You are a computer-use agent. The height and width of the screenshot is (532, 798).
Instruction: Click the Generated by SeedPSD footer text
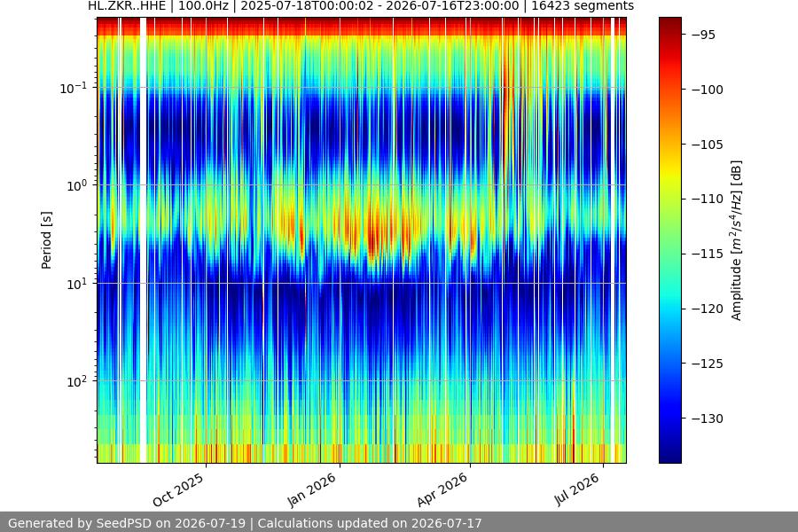[x=245, y=523]
